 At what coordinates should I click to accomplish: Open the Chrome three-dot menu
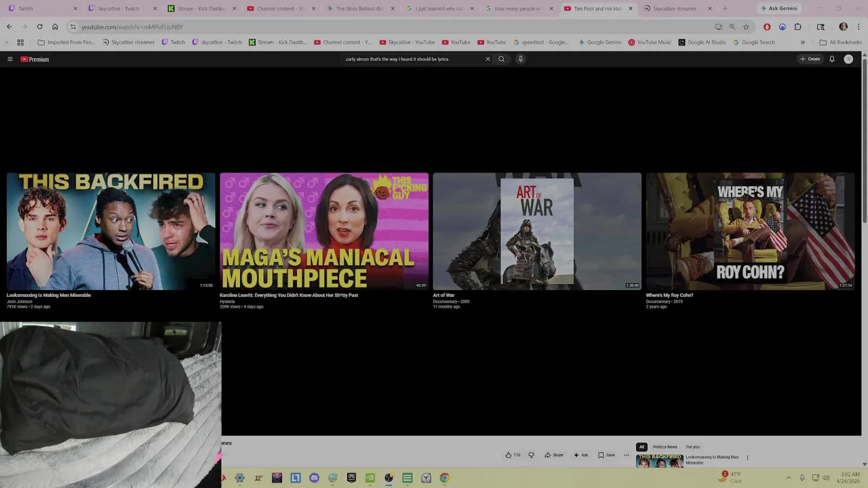pyautogui.click(x=858, y=26)
